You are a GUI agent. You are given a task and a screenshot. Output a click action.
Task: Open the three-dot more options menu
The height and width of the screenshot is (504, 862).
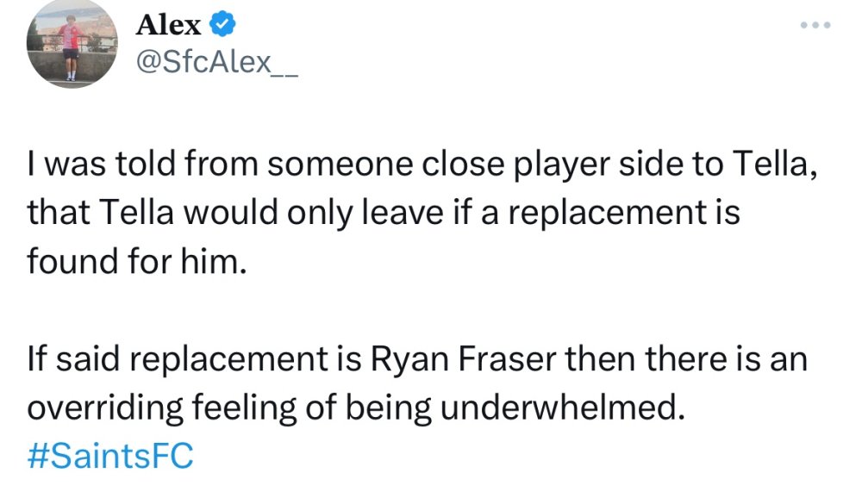(x=815, y=25)
